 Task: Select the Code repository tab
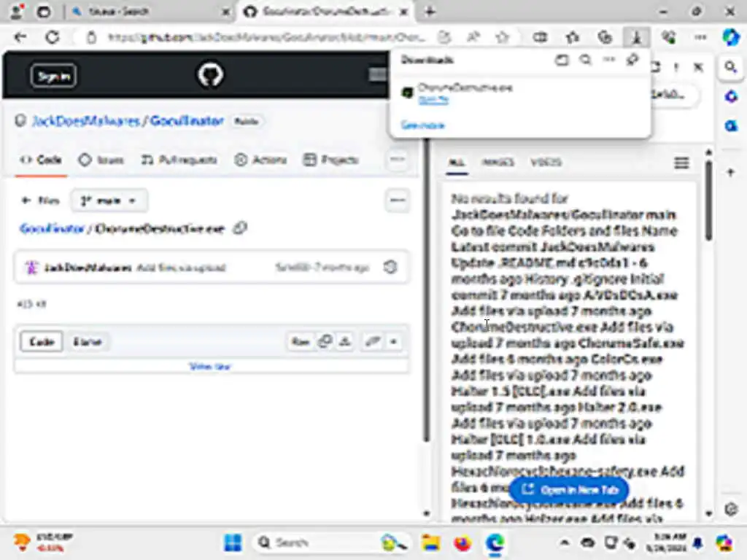click(41, 160)
